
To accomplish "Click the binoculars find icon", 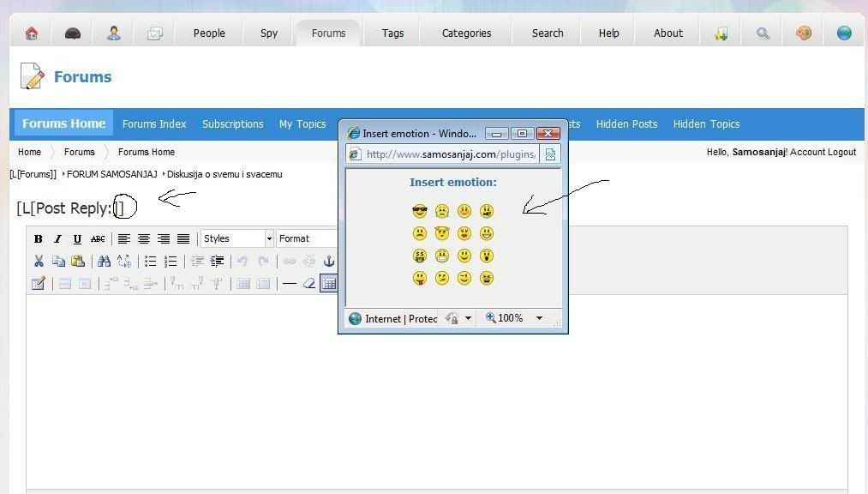I will [x=104, y=262].
